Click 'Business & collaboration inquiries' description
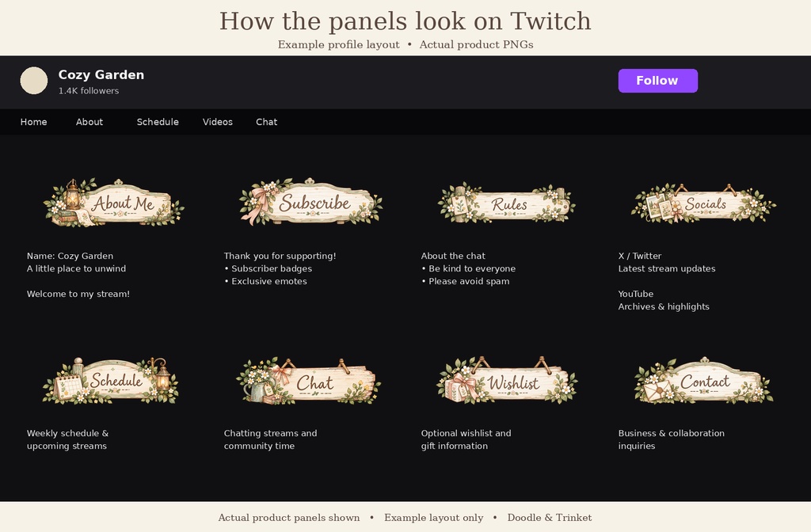The height and width of the screenshot is (532, 811). 672,439
